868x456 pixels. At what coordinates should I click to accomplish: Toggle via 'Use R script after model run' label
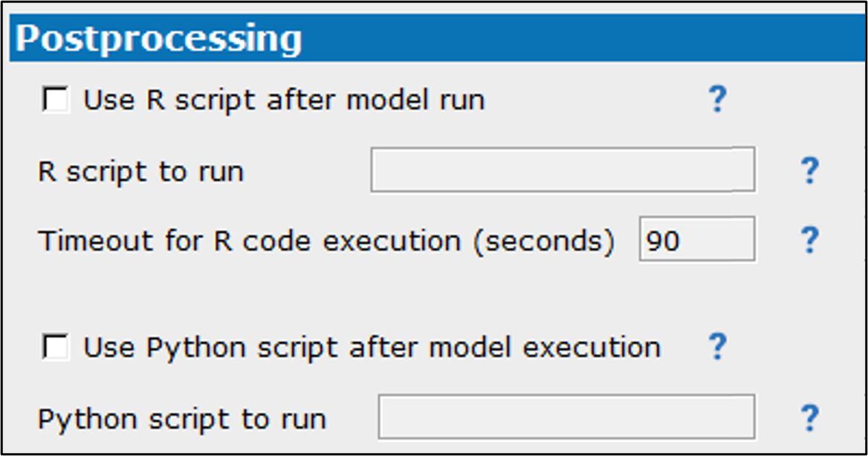click(x=284, y=100)
